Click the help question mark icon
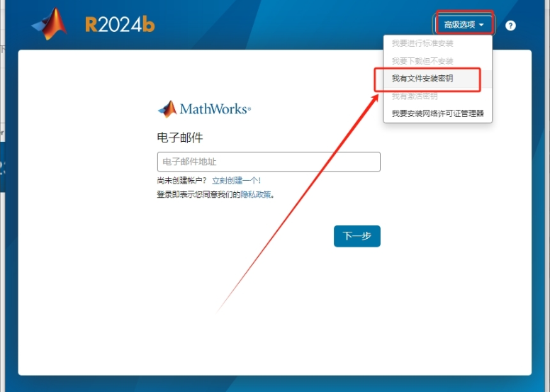The height and width of the screenshot is (392, 550). tap(510, 26)
